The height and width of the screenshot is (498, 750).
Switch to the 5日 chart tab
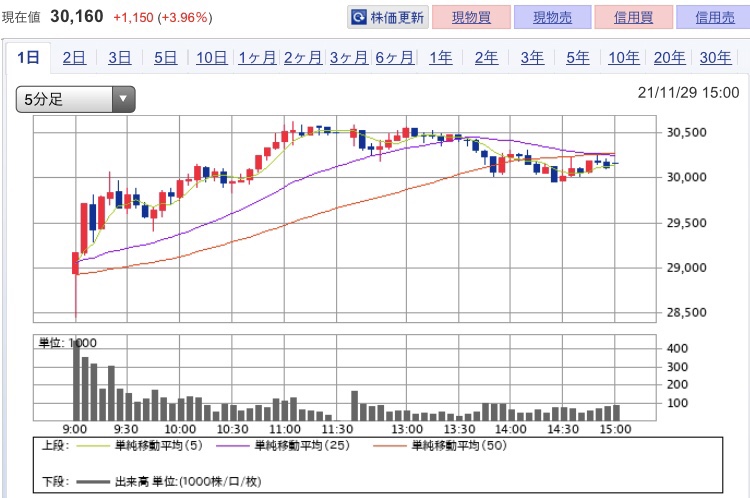[165, 58]
